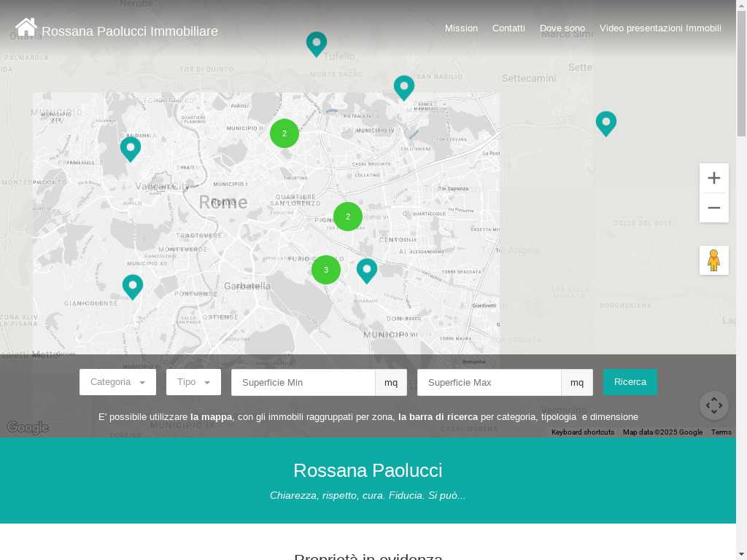Viewport: 747px width, 560px height.
Task: Select the map pin near San Basilio
Action: 404,88
